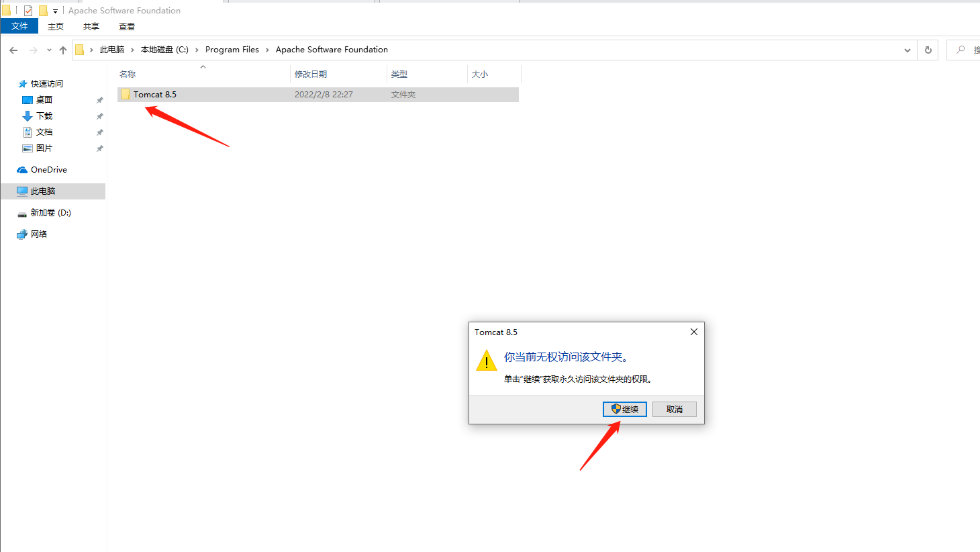Click the pin icon next to 图片
The image size is (980, 552).
(100, 148)
